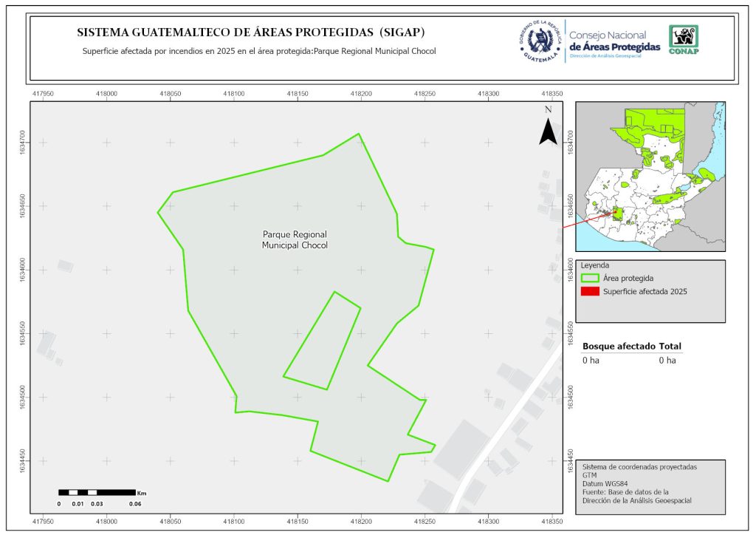Click the Consejo Nacional de Áreas Protegidas text
Image resolution: width=756 pixels, height=535 pixels.
click(x=614, y=41)
